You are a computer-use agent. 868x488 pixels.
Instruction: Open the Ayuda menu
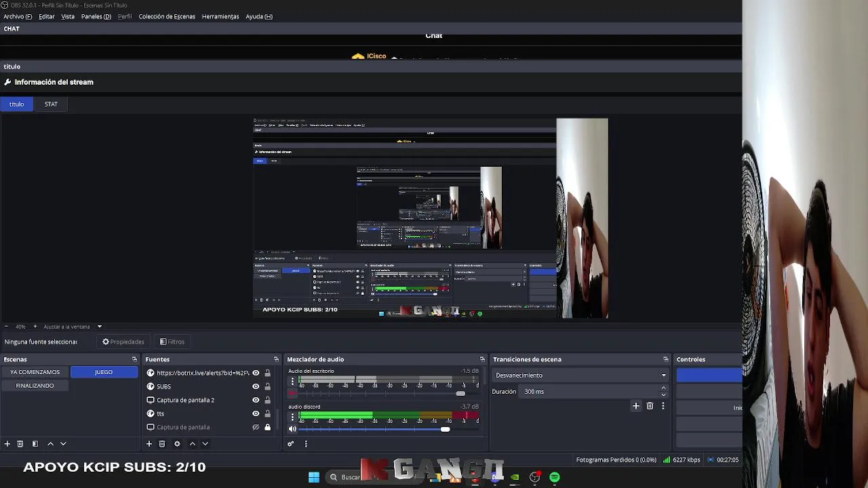[259, 16]
